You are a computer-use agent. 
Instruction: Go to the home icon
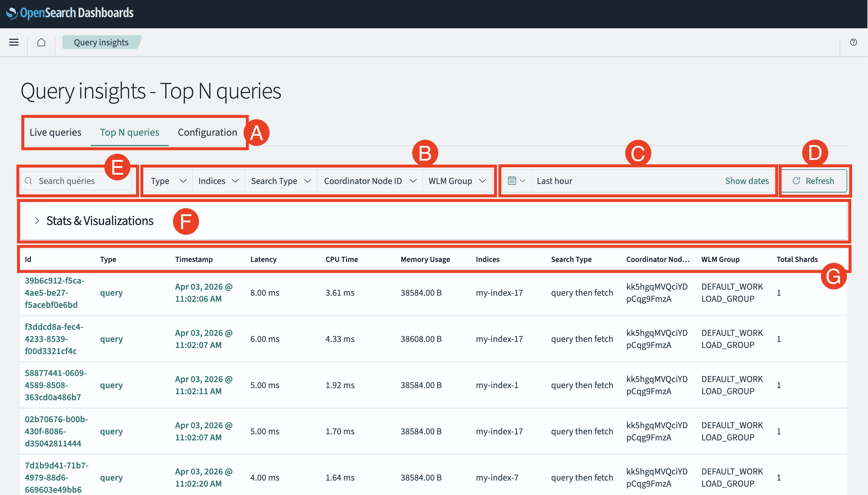pyautogui.click(x=41, y=42)
